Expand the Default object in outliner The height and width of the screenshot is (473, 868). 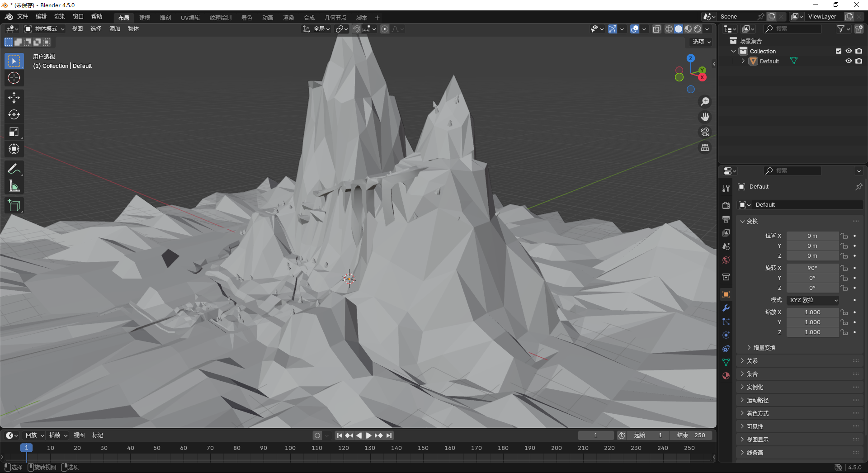(x=743, y=61)
